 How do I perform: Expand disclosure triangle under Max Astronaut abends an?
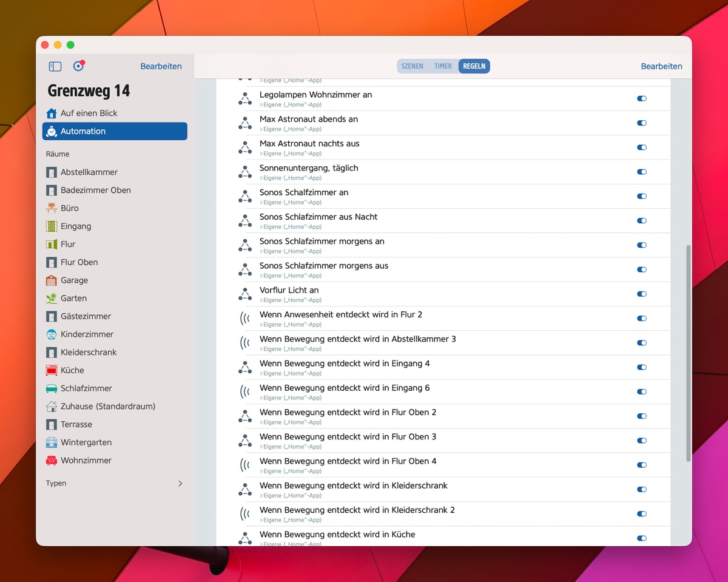pyautogui.click(x=261, y=129)
